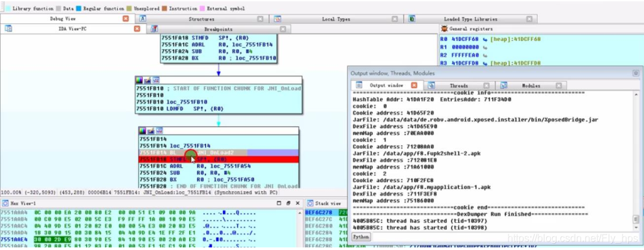Close the Output window tab
644x250 pixels.
point(414,85)
